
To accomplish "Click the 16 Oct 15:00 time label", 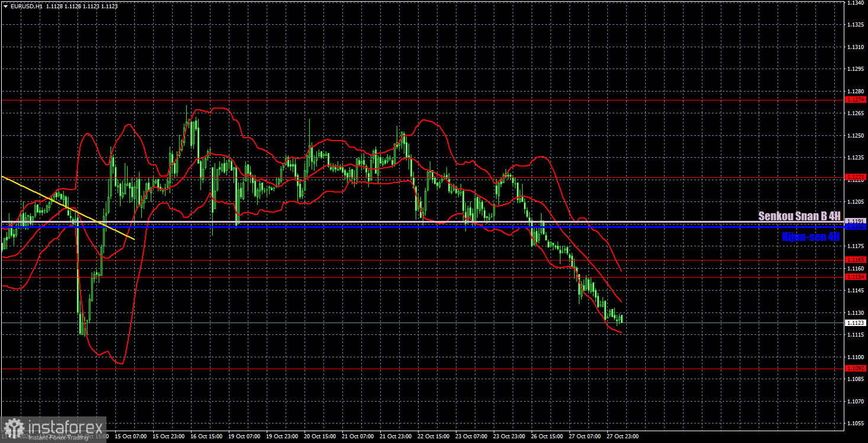I will (x=207, y=437).
